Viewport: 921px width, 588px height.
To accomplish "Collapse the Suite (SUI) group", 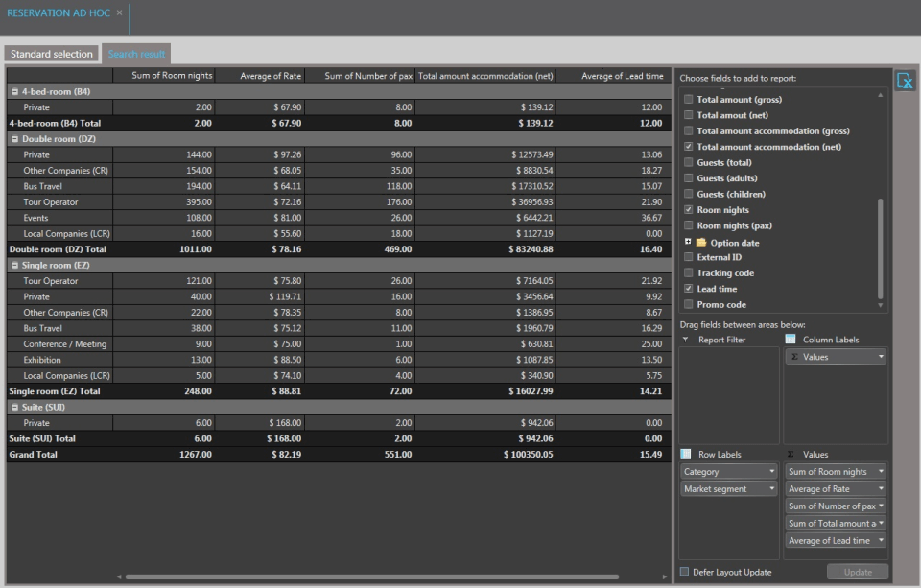I will click(x=13, y=407).
